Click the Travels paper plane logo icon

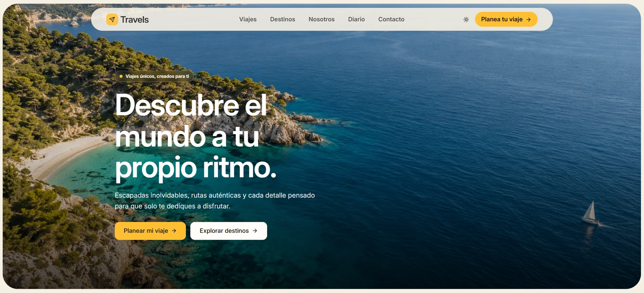coord(112,20)
